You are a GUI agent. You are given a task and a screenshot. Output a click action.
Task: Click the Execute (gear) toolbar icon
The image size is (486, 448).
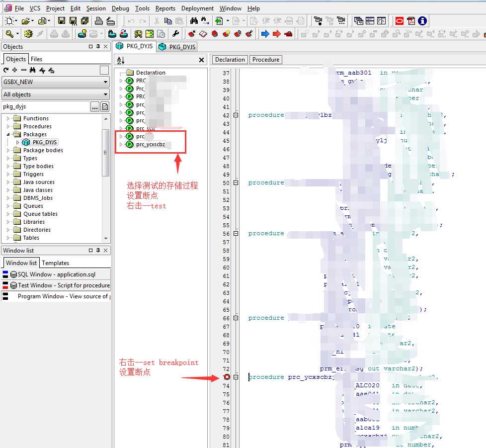coord(28,34)
